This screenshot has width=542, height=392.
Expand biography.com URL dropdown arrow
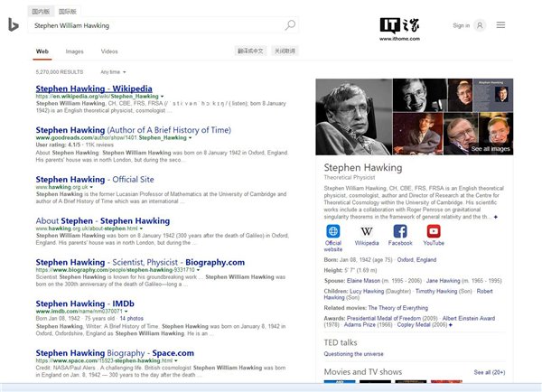(198, 270)
